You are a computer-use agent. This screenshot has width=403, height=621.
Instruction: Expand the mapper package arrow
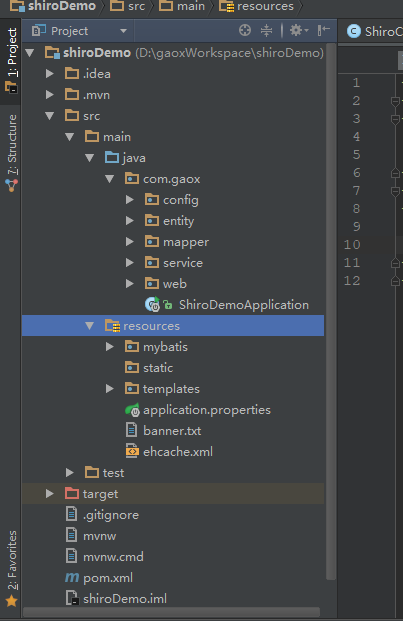pyautogui.click(x=129, y=242)
